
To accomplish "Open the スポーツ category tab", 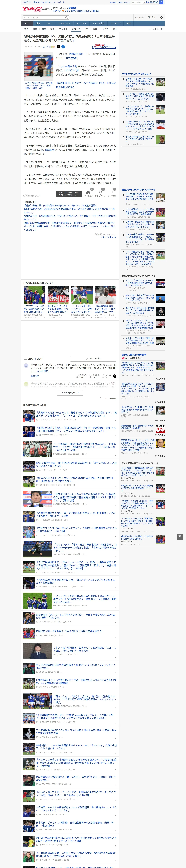I will click(x=76, y=29).
